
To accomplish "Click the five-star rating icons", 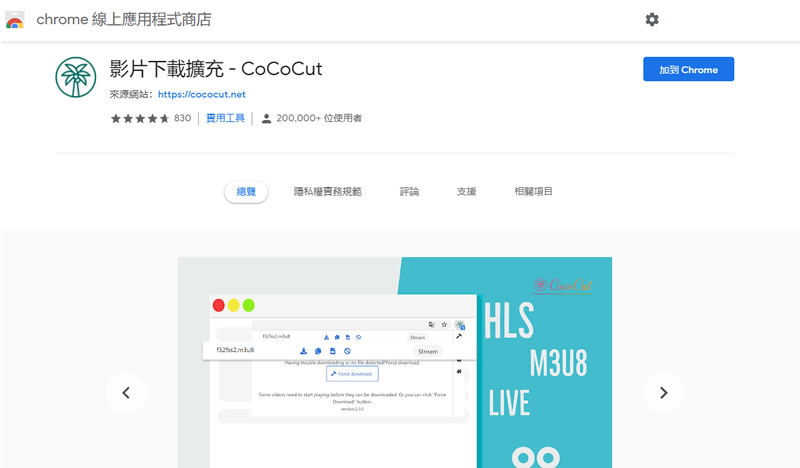I will pyautogui.click(x=140, y=118).
